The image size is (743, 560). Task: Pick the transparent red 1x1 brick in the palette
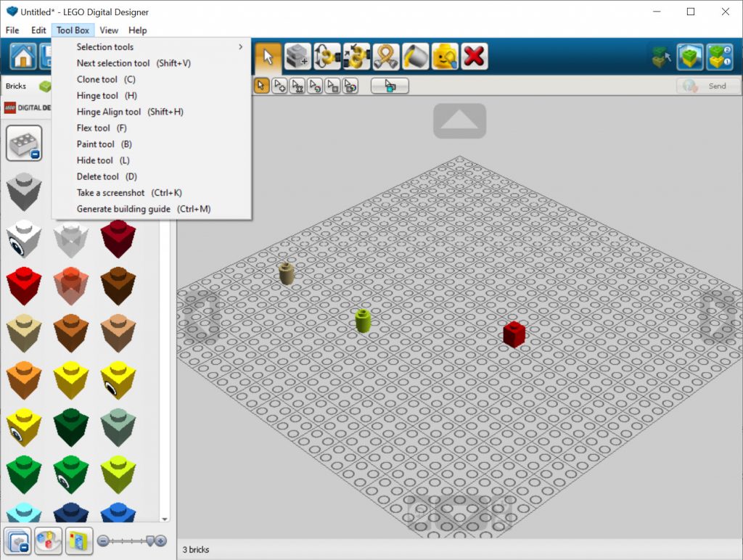click(x=71, y=286)
